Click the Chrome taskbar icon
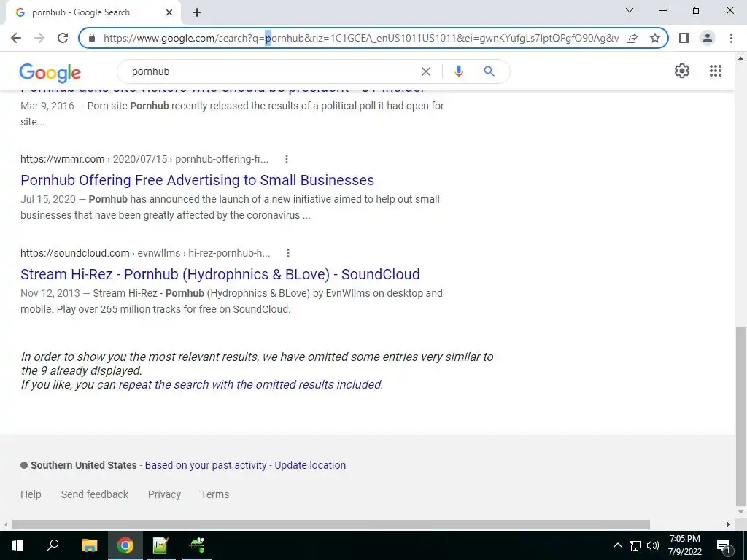The width and height of the screenshot is (747, 560). click(x=125, y=545)
